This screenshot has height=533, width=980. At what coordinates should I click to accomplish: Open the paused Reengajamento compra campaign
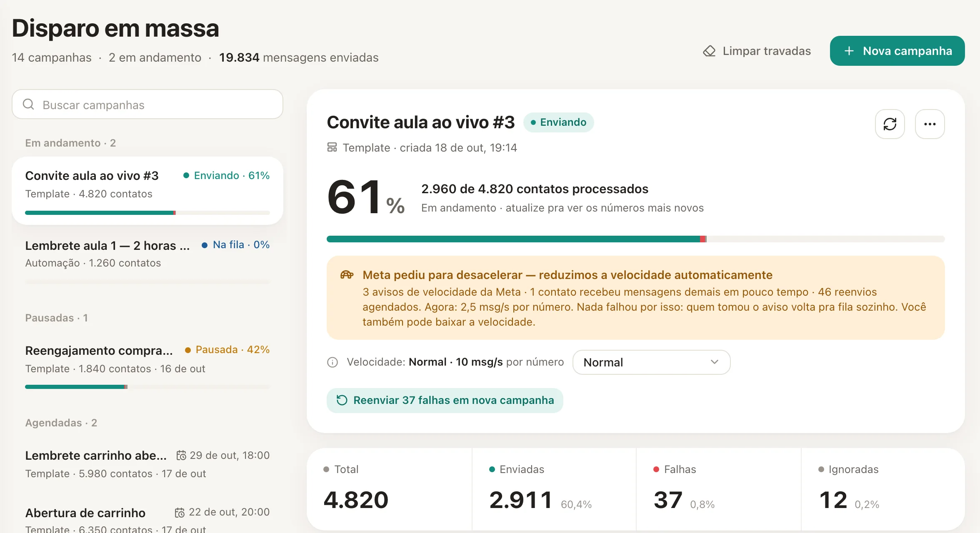point(147,366)
